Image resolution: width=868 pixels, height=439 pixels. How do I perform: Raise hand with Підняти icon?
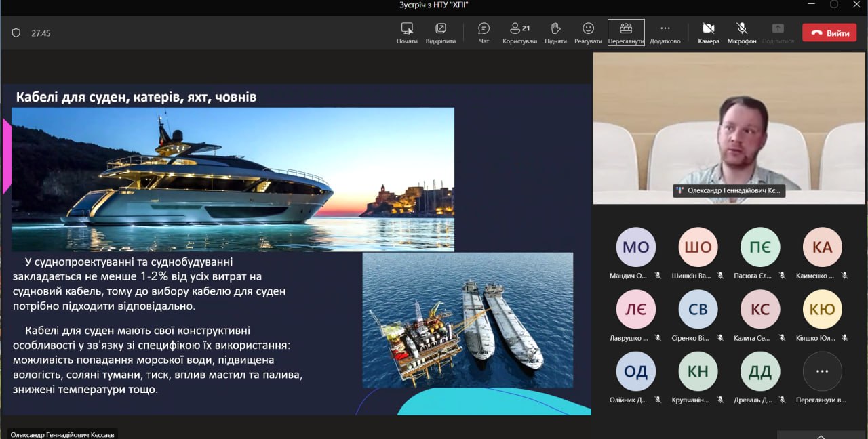point(555,28)
